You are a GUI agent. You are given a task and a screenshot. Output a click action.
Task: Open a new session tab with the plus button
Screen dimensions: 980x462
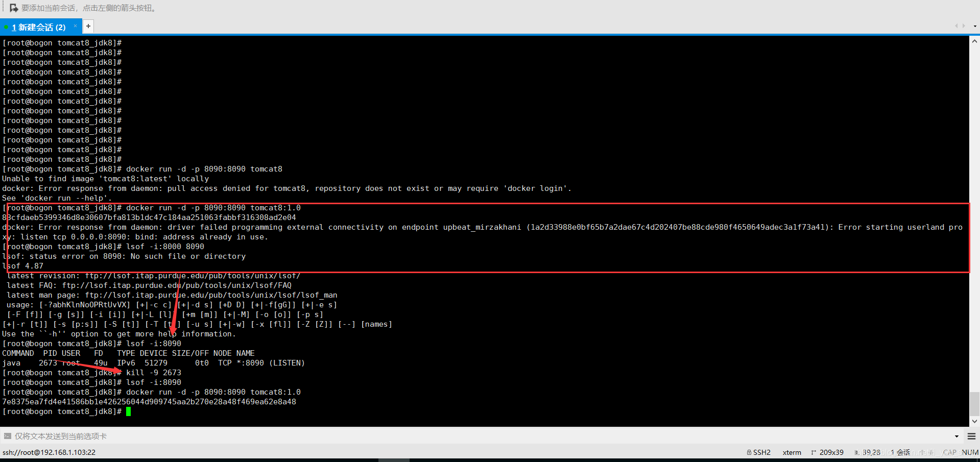coord(88,26)
